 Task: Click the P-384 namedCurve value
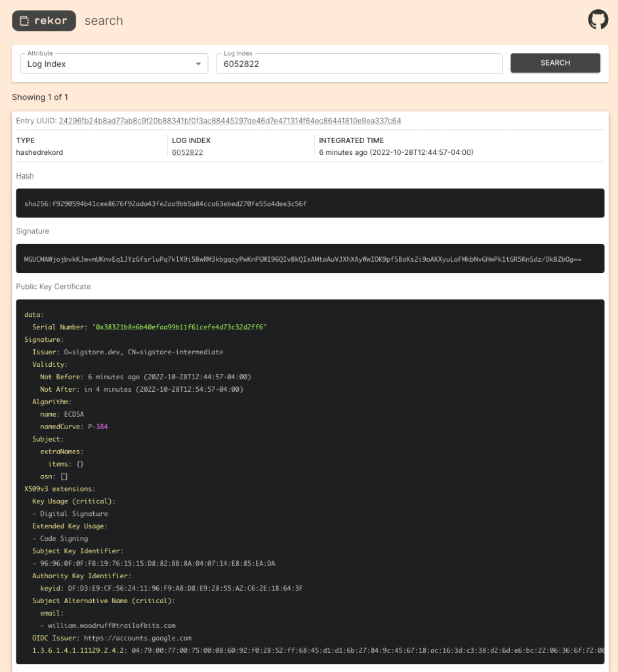[x=98, y=427]
